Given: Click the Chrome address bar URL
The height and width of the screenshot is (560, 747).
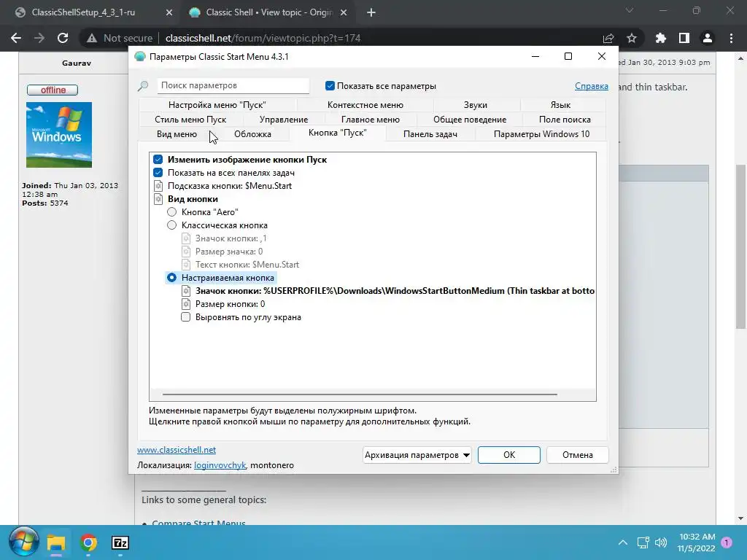Looking at the screenshot, I should pyautogui.click(x=263, y=38).
